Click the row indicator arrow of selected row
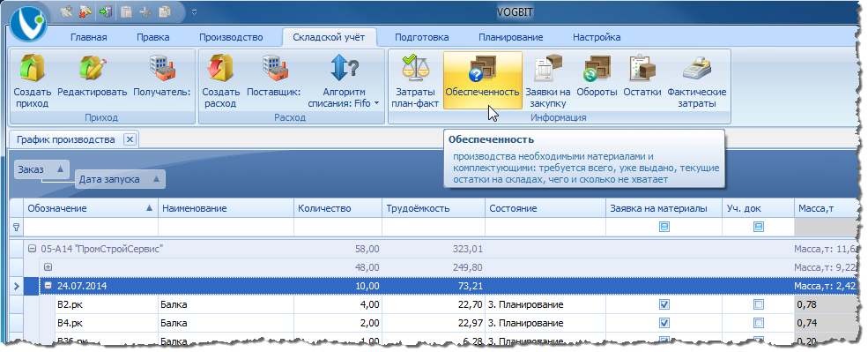The height and width of the screenshot is (352, 868). 16,286
